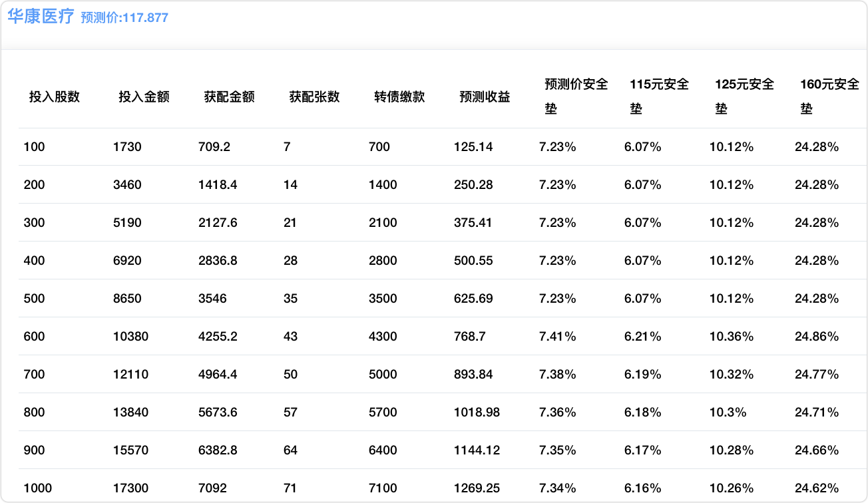Click the 华康医疗 title link
The image size is (868, 503).
[40, 17]
